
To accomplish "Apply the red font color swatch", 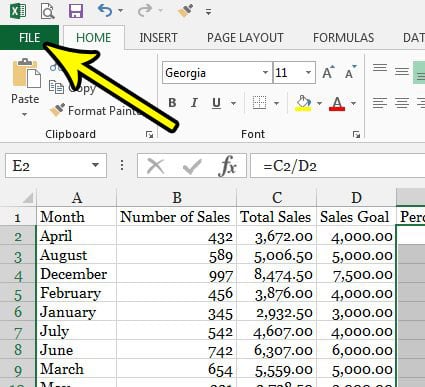I will coord(337,104).
